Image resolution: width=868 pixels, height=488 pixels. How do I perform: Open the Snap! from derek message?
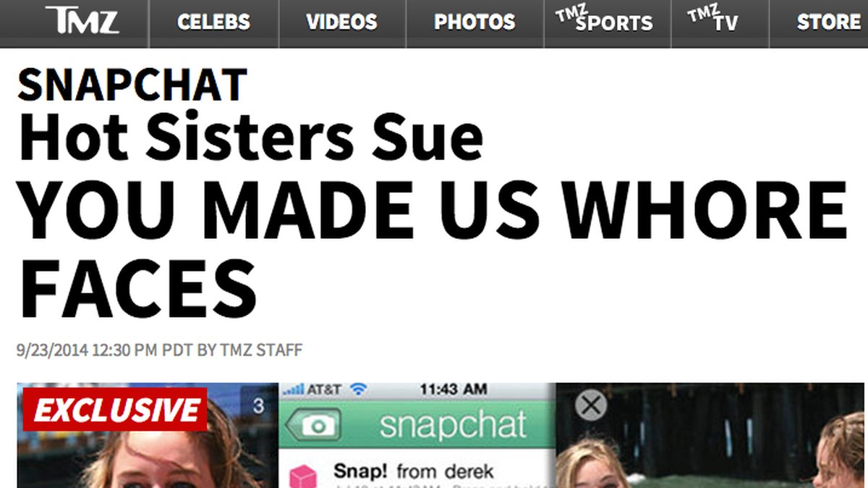413,472
